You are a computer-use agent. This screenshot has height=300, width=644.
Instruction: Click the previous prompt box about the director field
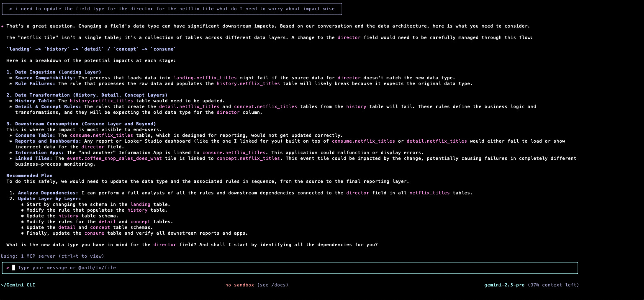[x=172, y=9]
